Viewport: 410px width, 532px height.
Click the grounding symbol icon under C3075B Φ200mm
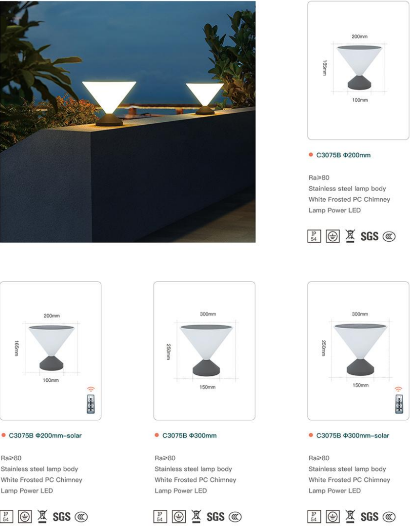333,236
